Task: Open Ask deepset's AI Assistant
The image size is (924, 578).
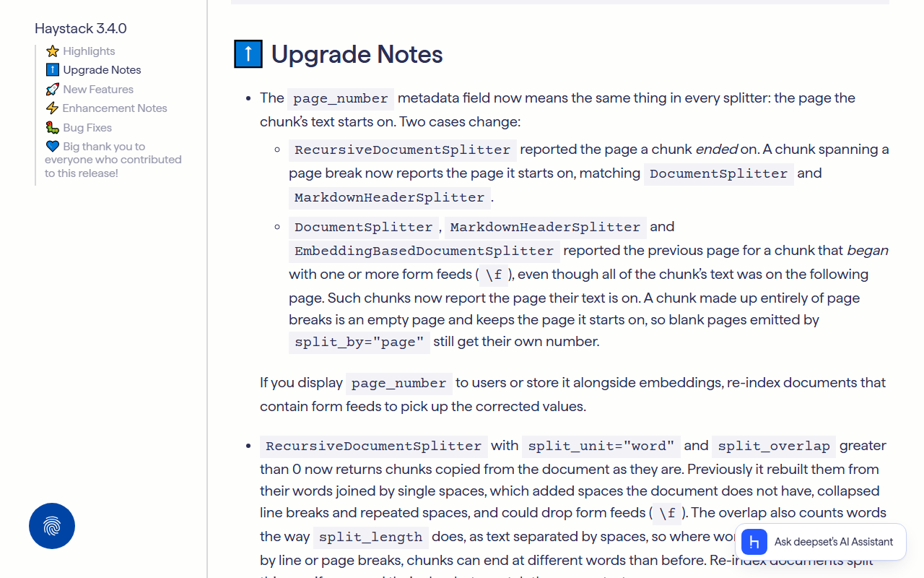Action: [x=820, y=542]
